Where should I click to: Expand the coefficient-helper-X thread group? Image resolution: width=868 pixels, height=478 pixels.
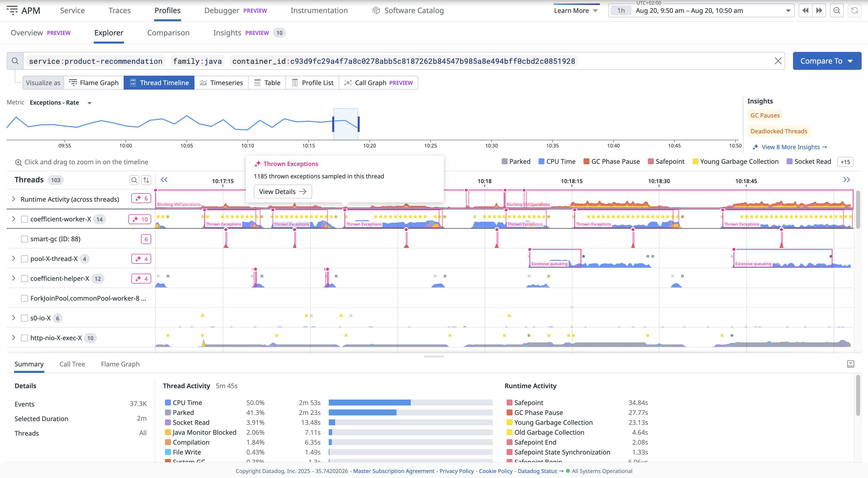click(13, 278)
